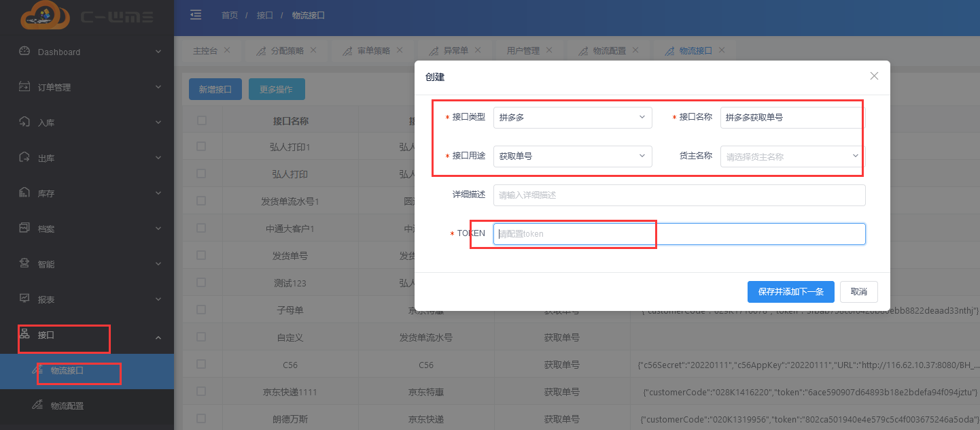The height and width of the screenshot is (430, 980).
Task: Check the 中通大客户1 row checkbox
Action: [x=201, y=228]
